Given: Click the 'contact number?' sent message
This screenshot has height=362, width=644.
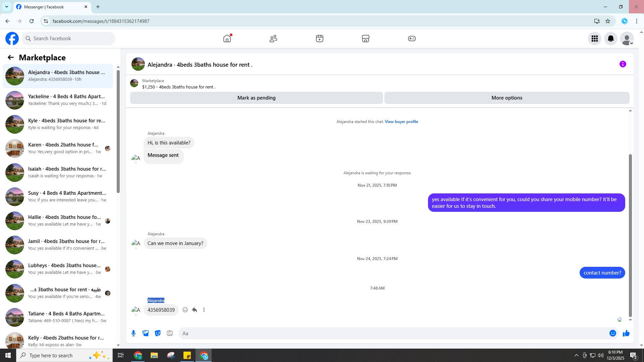Looking at the screenshot, I should tap(602, 273).
